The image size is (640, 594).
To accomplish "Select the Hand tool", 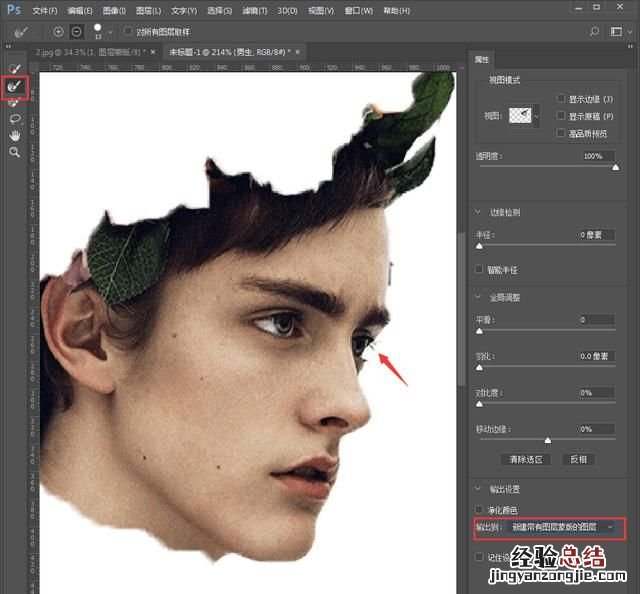I will coord(14,135).
